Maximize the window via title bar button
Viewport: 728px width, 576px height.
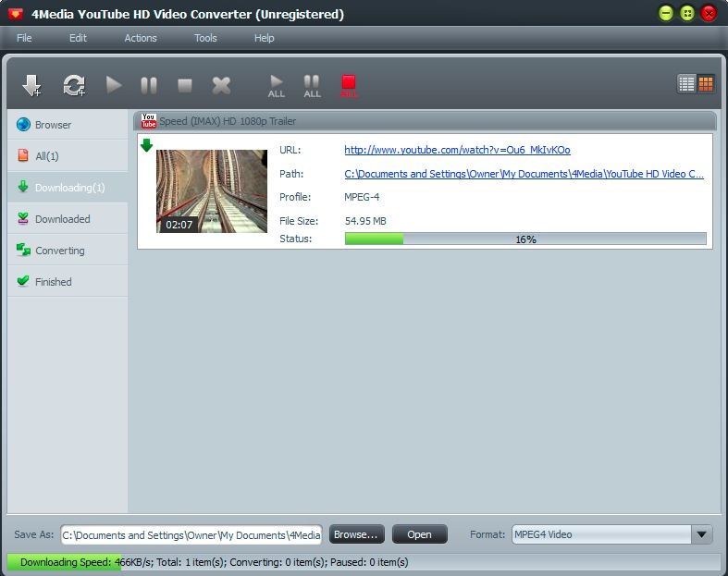point(687,13)
